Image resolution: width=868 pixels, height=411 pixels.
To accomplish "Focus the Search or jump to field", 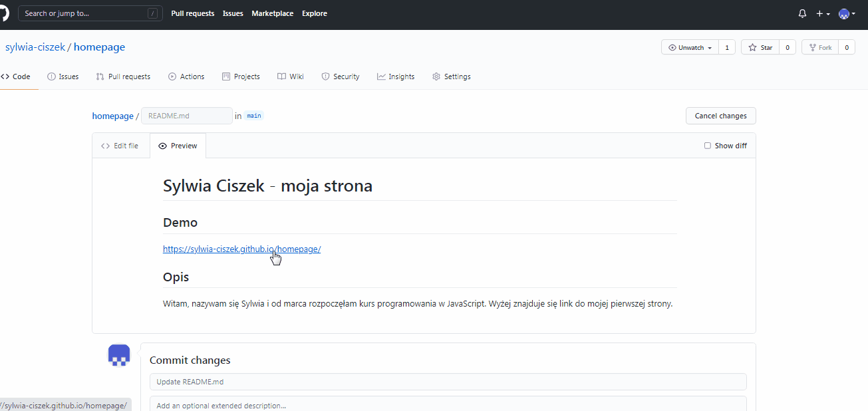I will (90, 13).
